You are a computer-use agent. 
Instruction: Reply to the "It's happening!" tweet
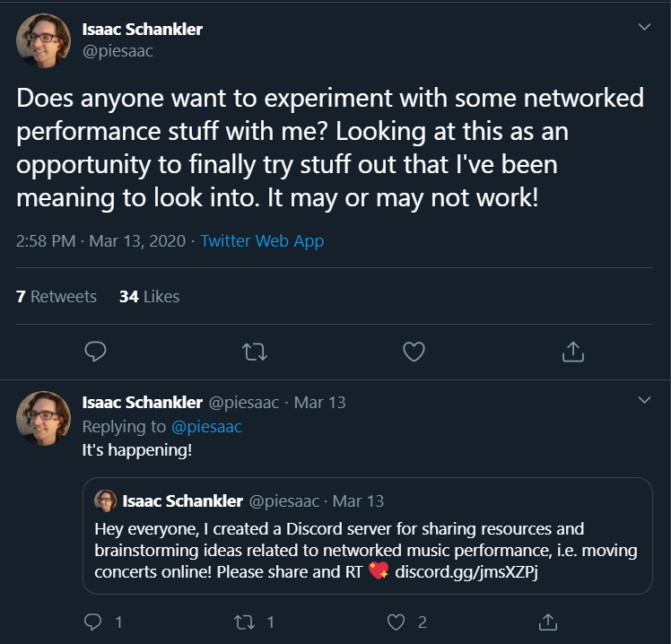95,621
